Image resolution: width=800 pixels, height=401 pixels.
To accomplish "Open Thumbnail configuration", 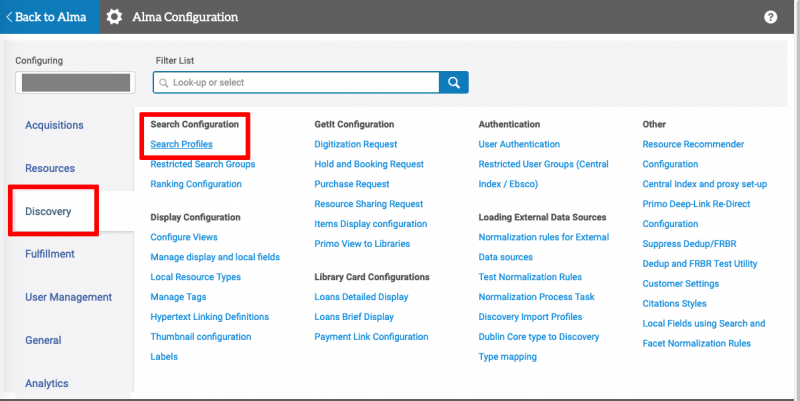I will point(201,336).
